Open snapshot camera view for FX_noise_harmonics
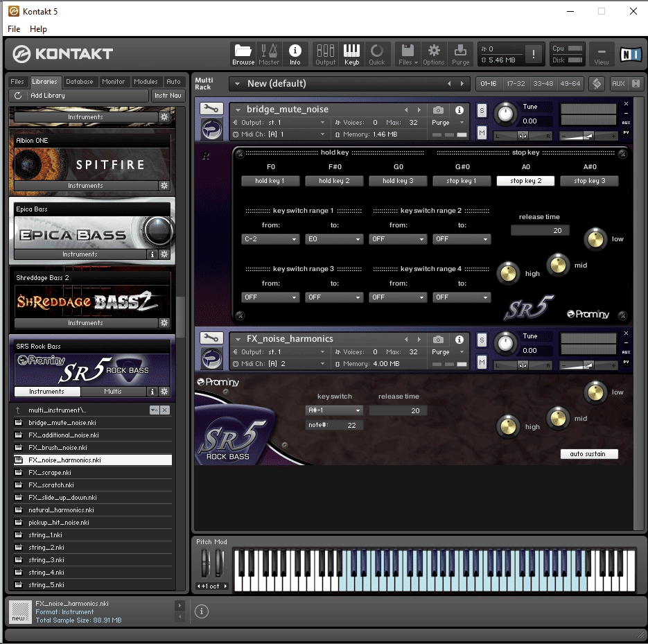This screenshot has height=644, width=648. click(438, 340)
